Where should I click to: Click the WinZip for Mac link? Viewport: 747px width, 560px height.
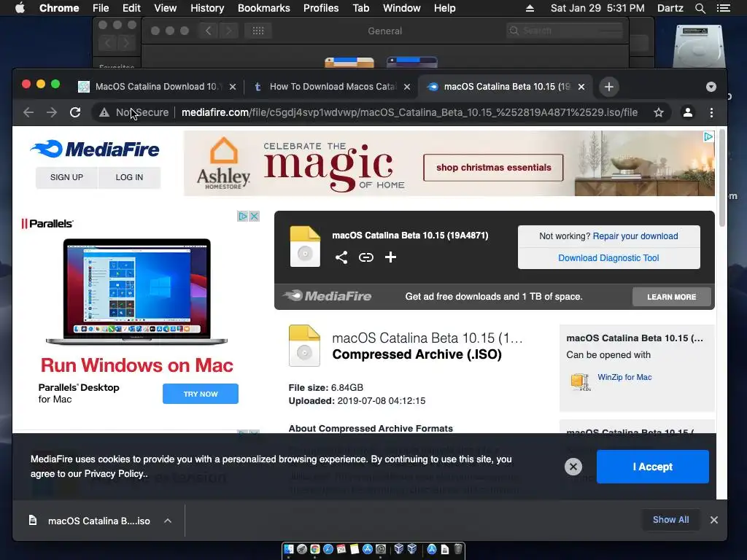point(624,377)
